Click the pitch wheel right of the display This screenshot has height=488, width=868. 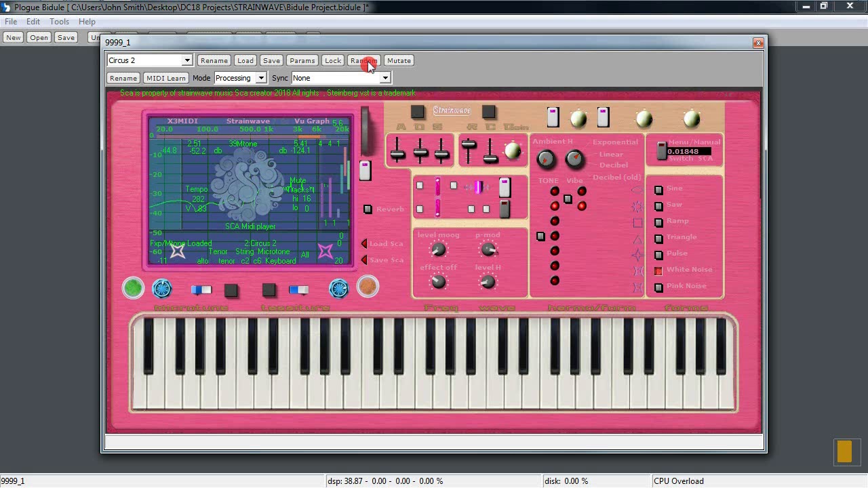pos(365,131)
